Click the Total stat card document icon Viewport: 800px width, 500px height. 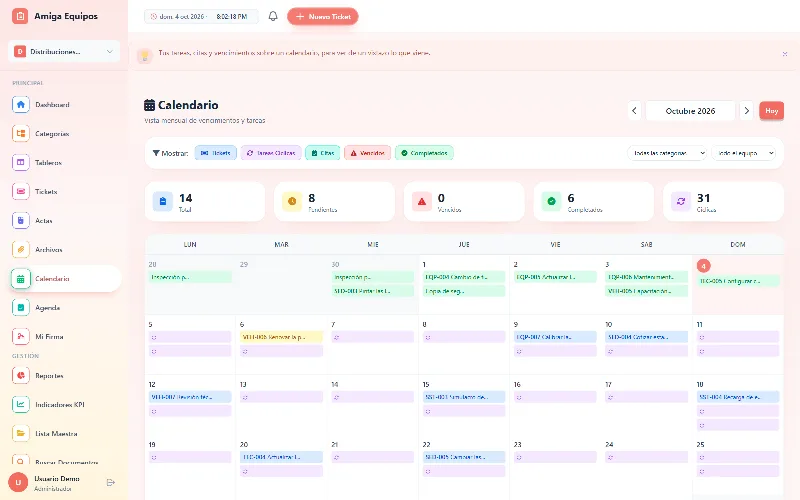coord(163,202)
